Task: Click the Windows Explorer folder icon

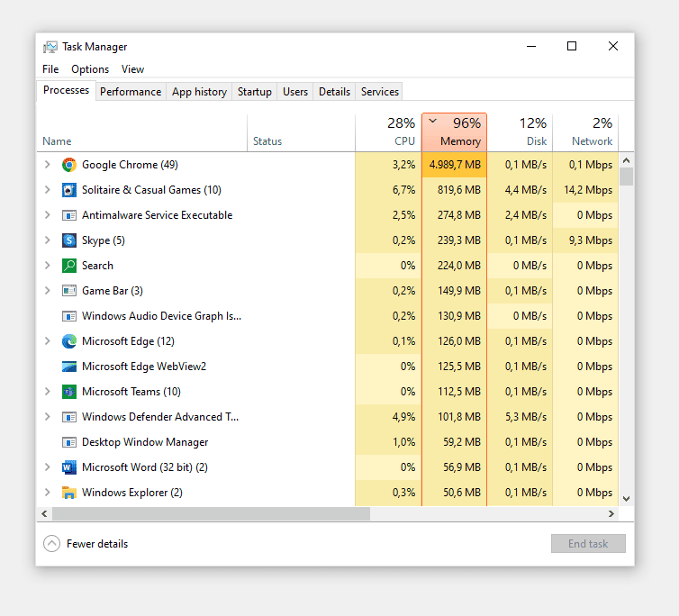Action: click(x=69, y=493)
